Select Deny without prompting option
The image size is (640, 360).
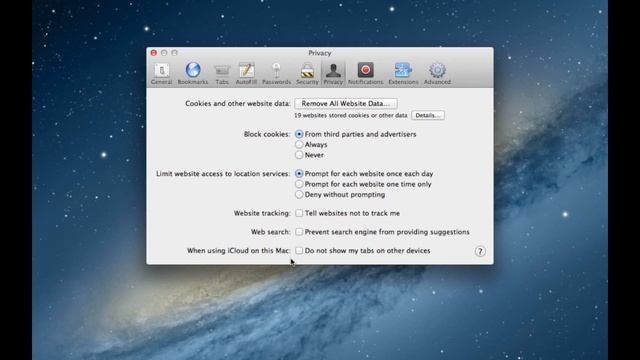pyautogui.click(x=299, y=195)
